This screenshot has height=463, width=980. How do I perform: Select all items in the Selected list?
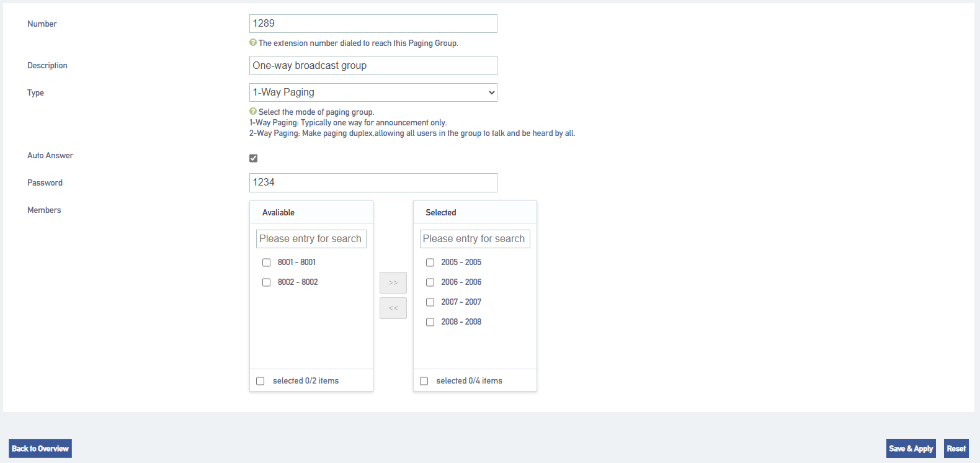coord(424,381)
